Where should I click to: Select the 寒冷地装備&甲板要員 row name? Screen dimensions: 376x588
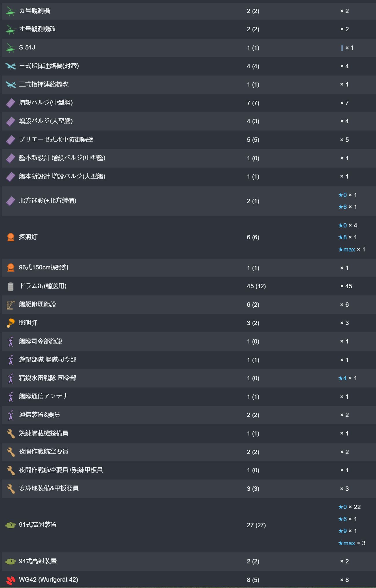[49, 488]
